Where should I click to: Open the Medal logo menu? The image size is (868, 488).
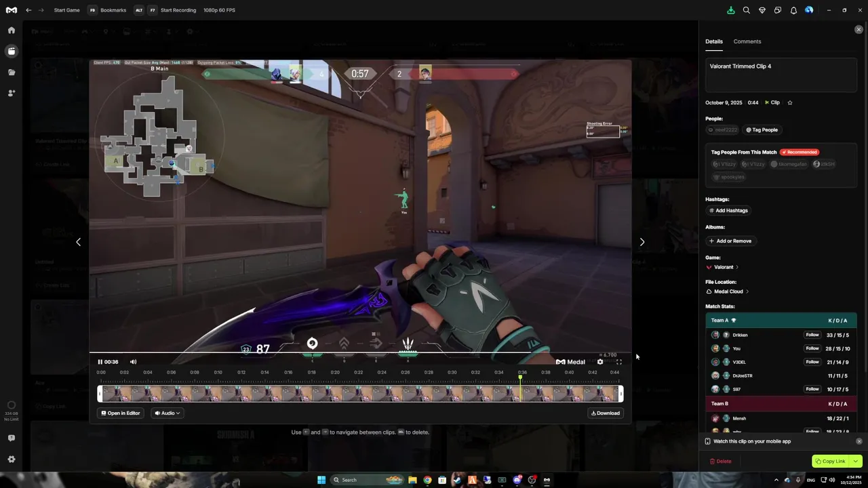click(12, 10)
